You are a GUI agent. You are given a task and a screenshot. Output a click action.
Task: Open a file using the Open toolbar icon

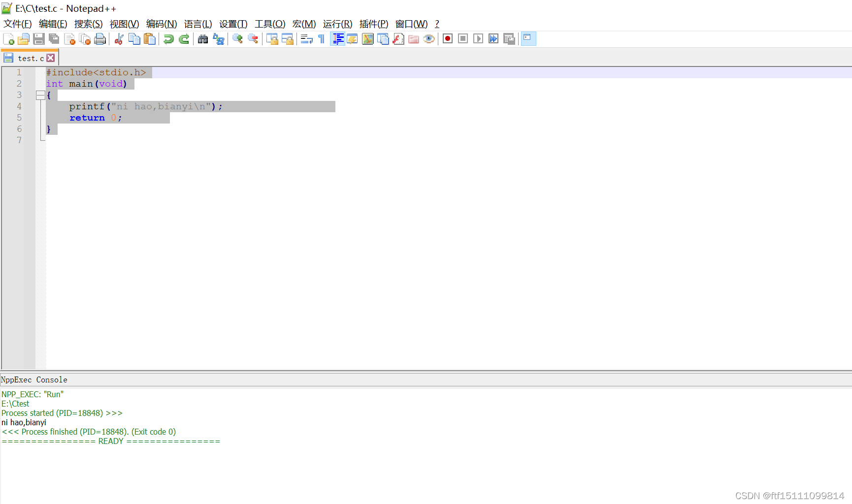pyautogui.click(x=23, y=39)
